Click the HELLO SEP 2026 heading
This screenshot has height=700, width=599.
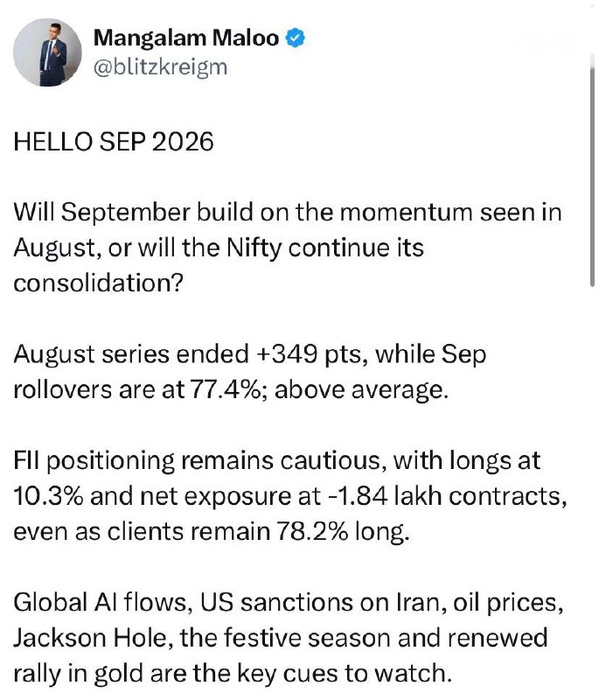[x=114, y=142]
